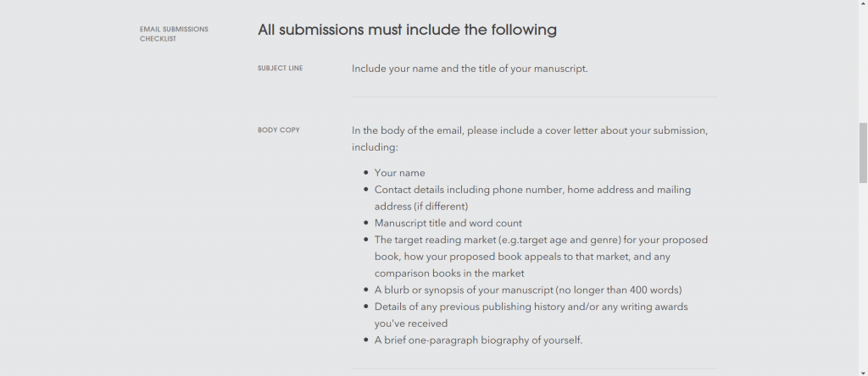Click the scrollbar down arrow
This screenshot has width=868, height=376.
863,371
